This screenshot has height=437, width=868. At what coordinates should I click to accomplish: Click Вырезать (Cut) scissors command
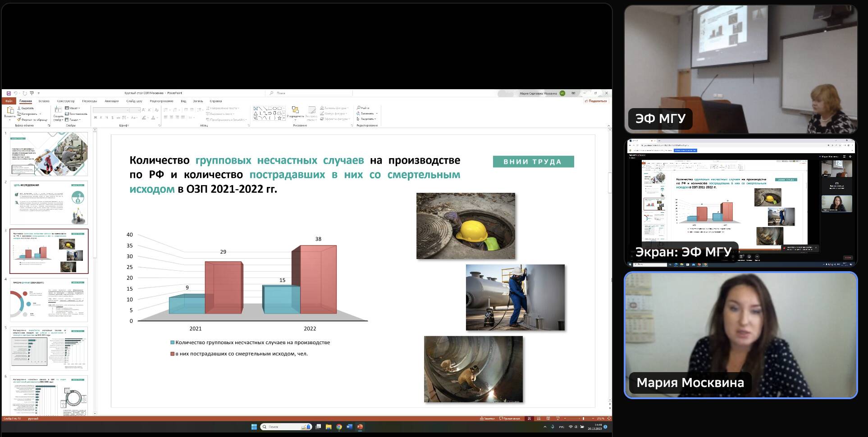[x=26, y=108]
